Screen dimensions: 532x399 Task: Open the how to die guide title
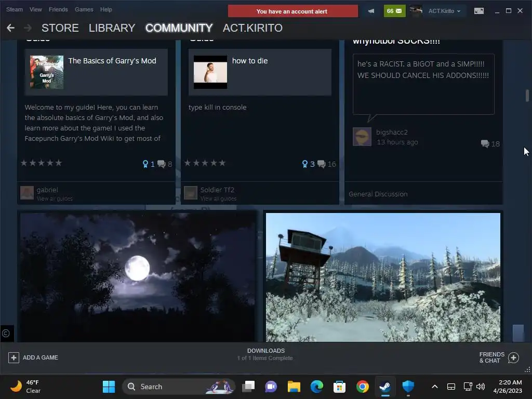(250, 61)
